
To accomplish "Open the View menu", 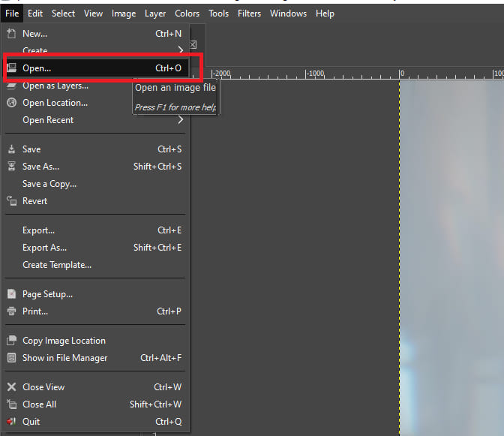I will pos(93,14).
